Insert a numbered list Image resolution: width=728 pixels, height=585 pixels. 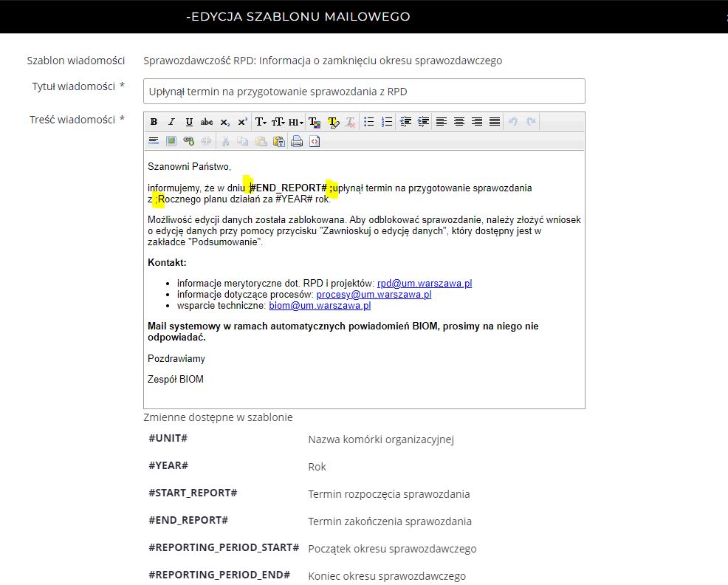click(387, 122)
